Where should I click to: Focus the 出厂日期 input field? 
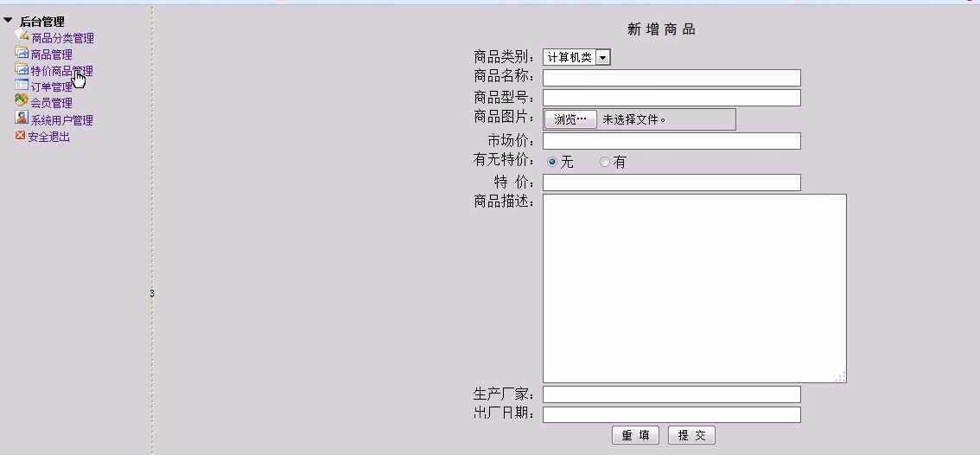[x=671, y=414]
